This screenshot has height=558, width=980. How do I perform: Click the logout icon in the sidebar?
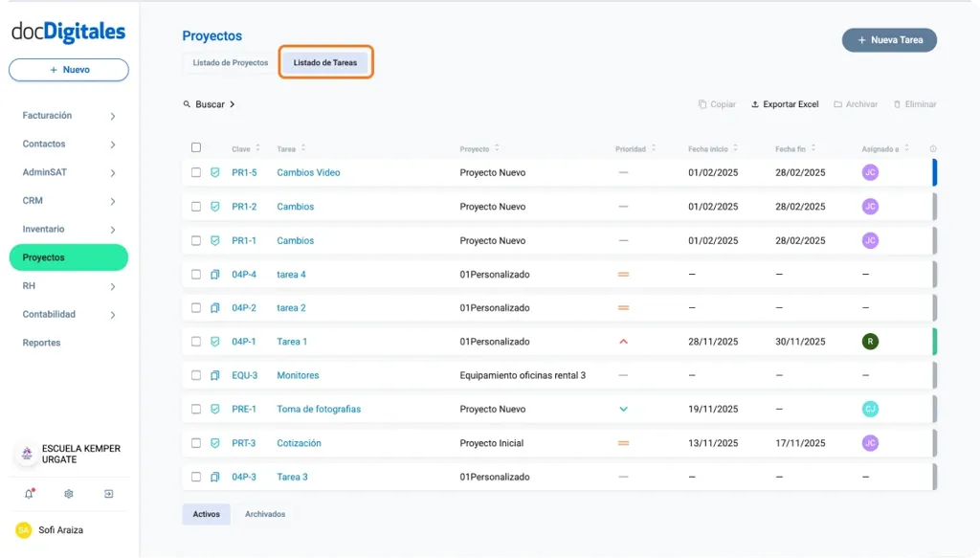(106, 493)
